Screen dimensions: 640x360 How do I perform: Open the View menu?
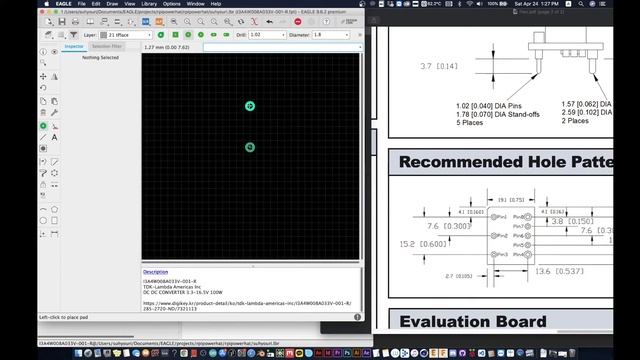tap(130, 4)
